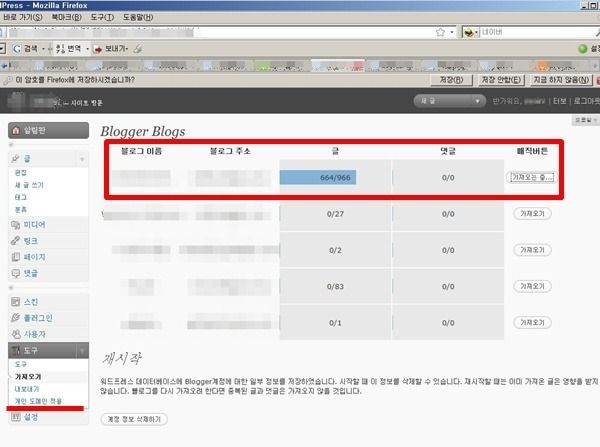This screenshot has width=600, height=447.
Task: Click 가져오기 button for the 0/27 row
Action: pyautogui.click(x=532, y=214)
